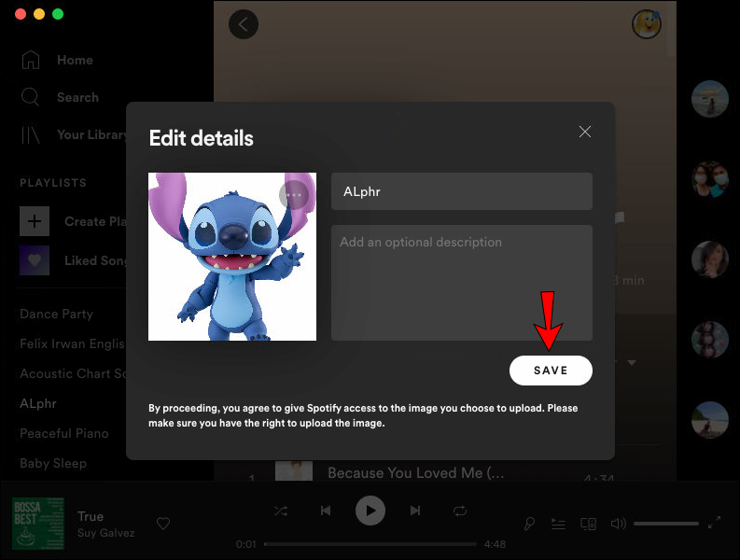Mute with the speaker icon

[x=618, y=524]
